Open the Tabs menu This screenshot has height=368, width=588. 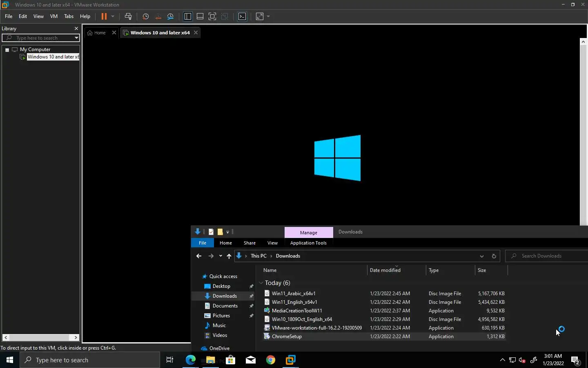click(69, 16)
